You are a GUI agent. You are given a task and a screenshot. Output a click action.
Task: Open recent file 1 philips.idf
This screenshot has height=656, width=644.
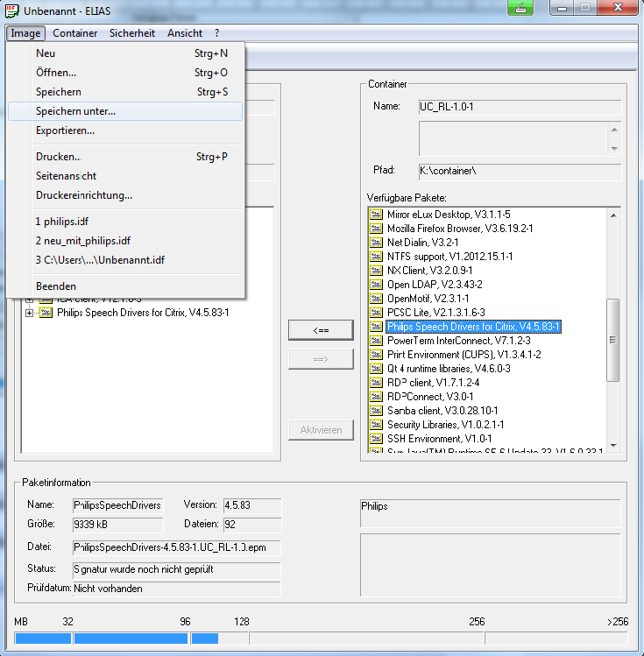click(x=125, y=222)
